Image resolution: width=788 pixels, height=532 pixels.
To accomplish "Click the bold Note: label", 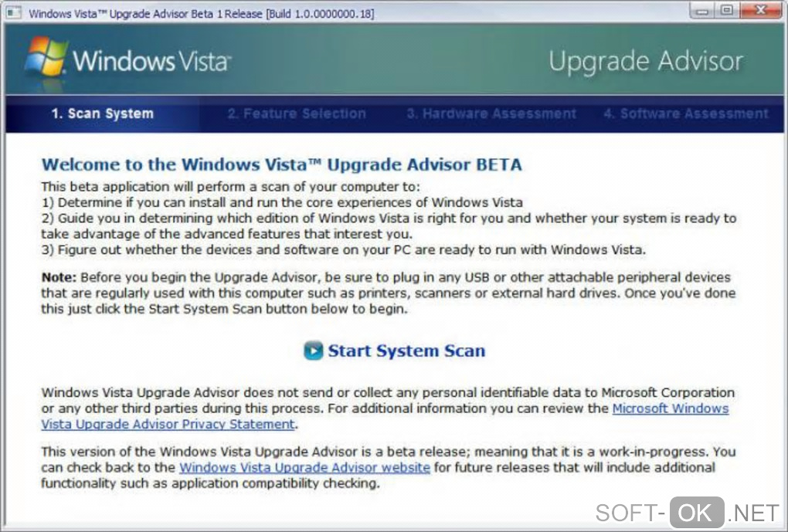I will tap(59, 277).
